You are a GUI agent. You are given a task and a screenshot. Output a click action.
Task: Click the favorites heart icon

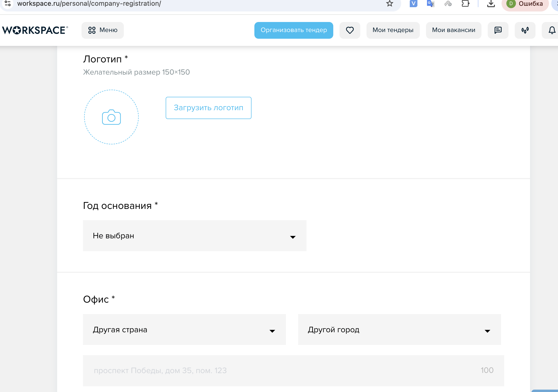[350, 30]
